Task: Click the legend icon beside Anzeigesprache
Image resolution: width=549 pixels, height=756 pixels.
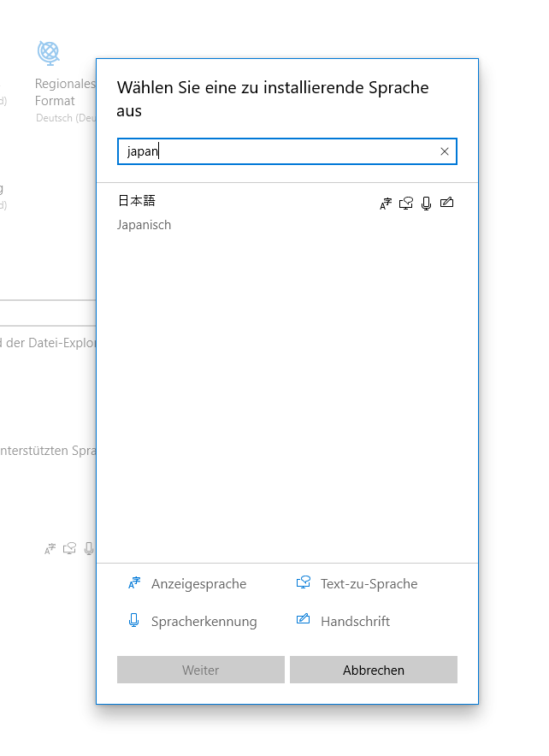Action: 133,584
